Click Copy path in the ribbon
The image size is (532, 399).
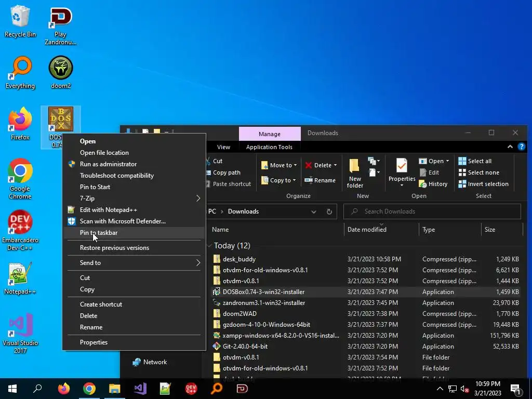pyautogui.click(x=223, y=172)
